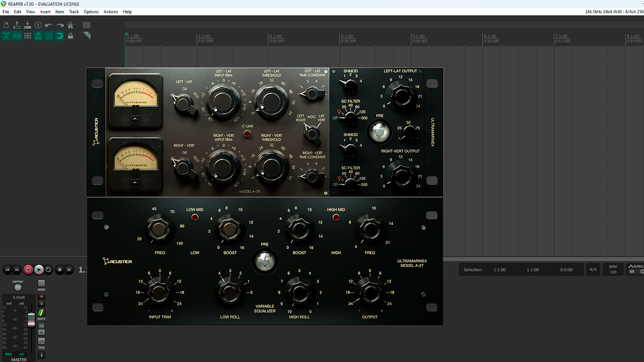Toggle grid lines icon

[x=49, y=36]
